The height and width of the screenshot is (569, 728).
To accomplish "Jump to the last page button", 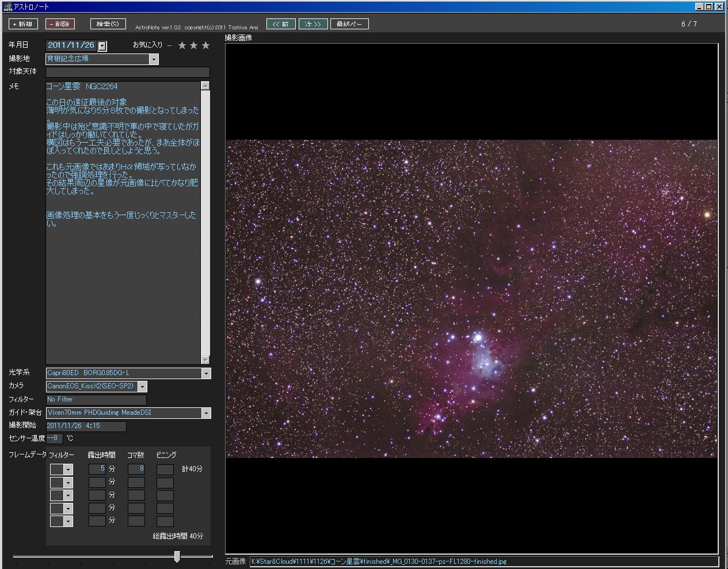I will (349, 24).
